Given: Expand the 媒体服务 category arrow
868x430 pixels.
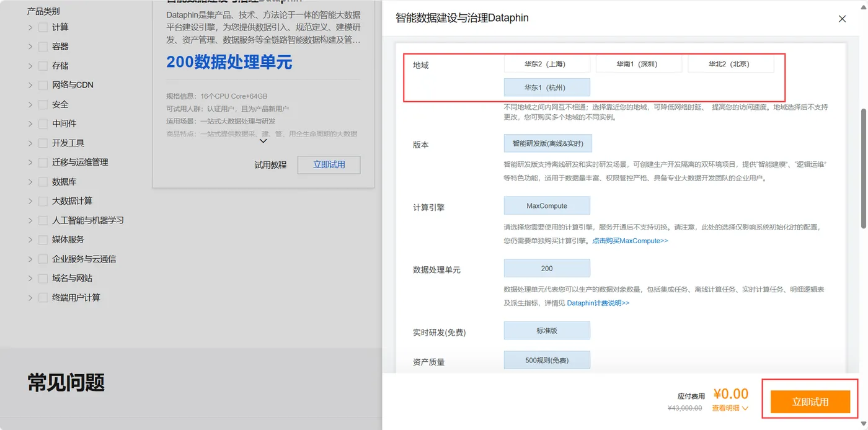Looking at the screenshot, I should 30,240.
